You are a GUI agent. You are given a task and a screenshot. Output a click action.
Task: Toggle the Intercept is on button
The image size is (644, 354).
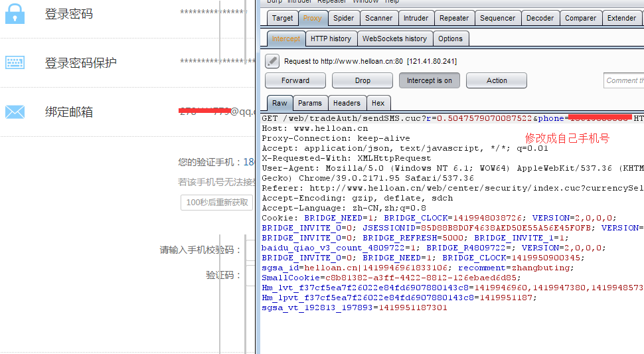429,80
